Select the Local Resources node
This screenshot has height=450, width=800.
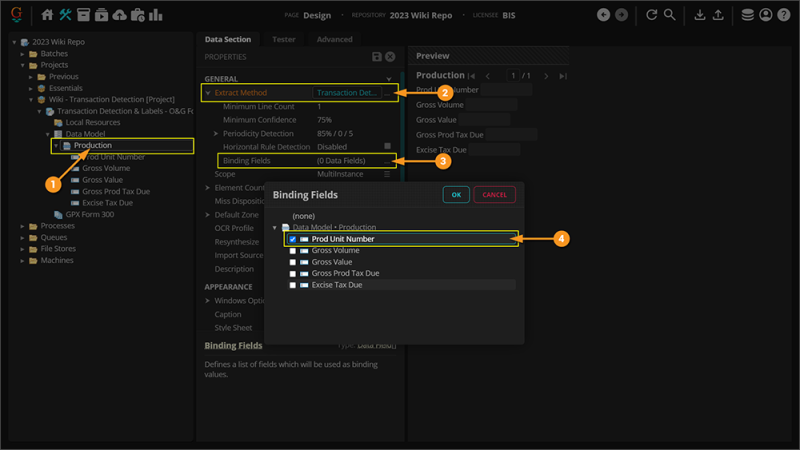[x=93, y=122]
